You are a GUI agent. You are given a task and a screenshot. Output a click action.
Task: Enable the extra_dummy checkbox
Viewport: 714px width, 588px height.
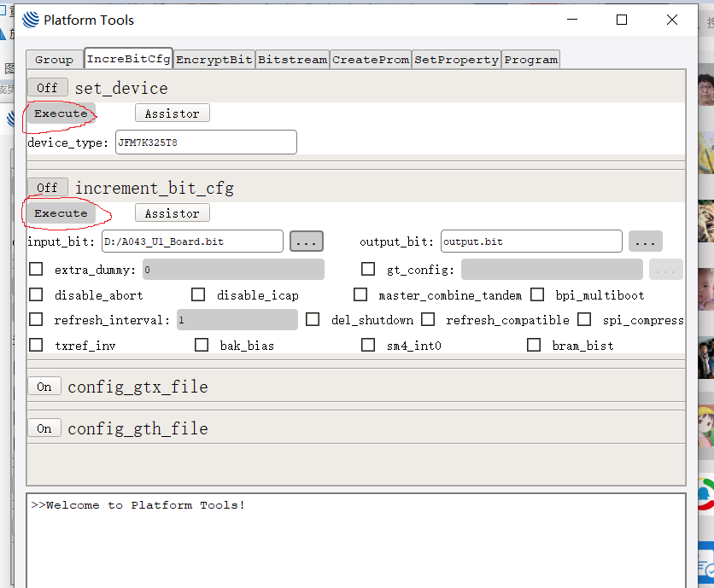pyautogui.click(x=36, y=269)
